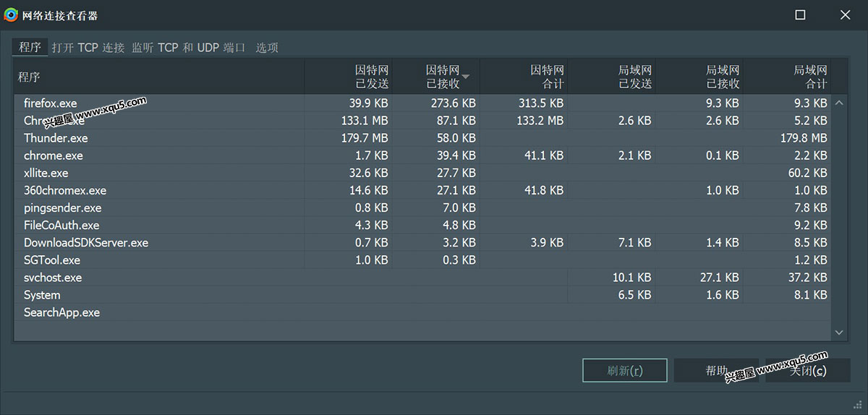Image resolution: width=868 pixels, height=415 pixels.
Task: Click the sort arrow on 因特网 已接收
Action: click(466, 77)
